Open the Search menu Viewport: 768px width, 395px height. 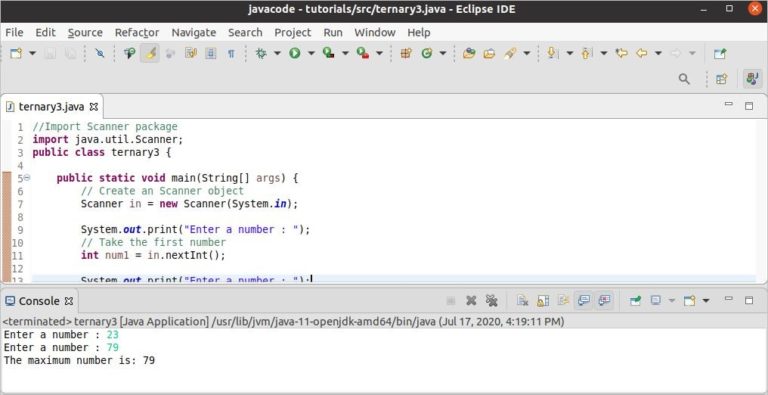[x=245, y=32]
